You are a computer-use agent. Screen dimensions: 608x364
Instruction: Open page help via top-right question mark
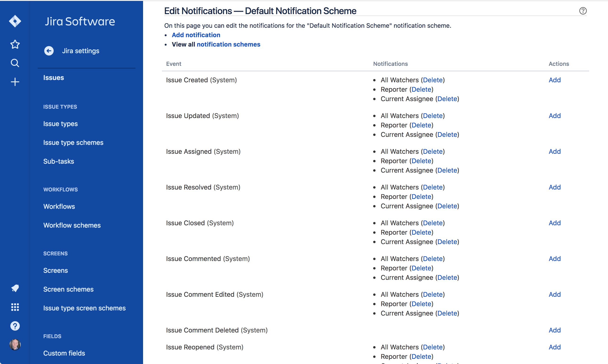tap(583, 11)
